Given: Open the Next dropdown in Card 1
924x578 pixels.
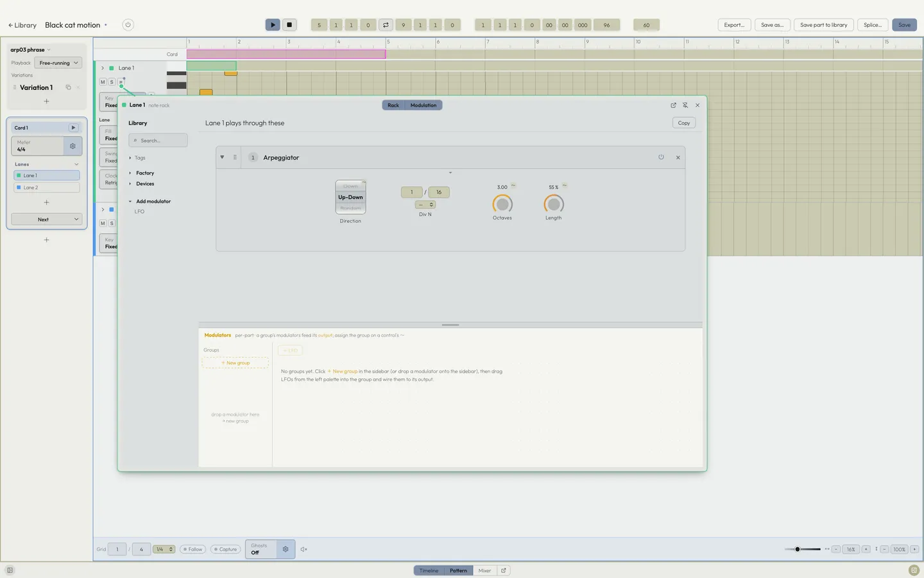Looking at the screenshot, I should (47, 220).
